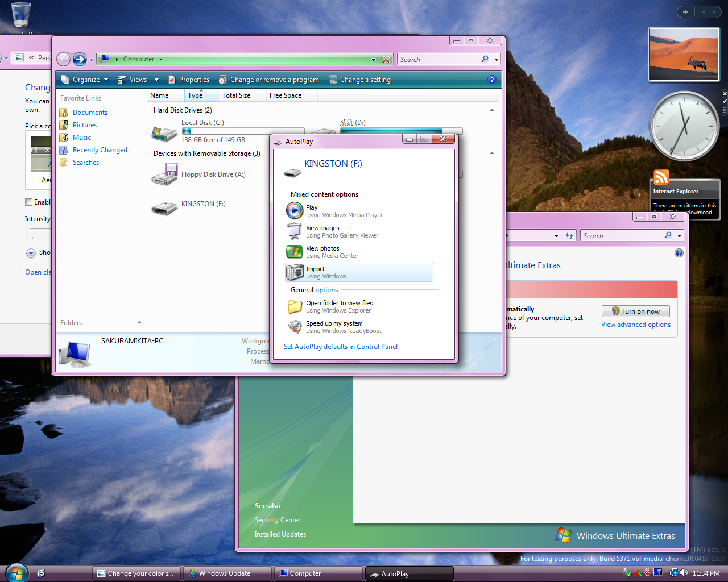Click the Windows Update help icon
Image resolution: width=728 pixels, height=582 pixels.
pyautogui.click(x=679, y=253)
